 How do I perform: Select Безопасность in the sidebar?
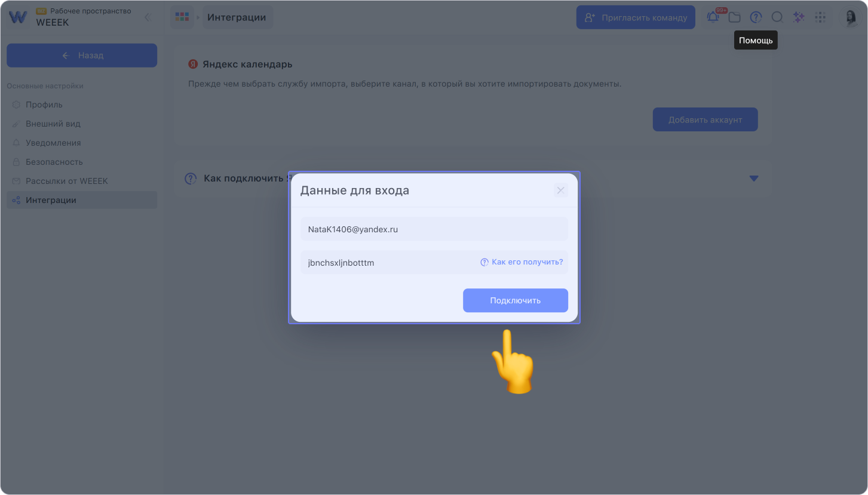tap(54, 162)
